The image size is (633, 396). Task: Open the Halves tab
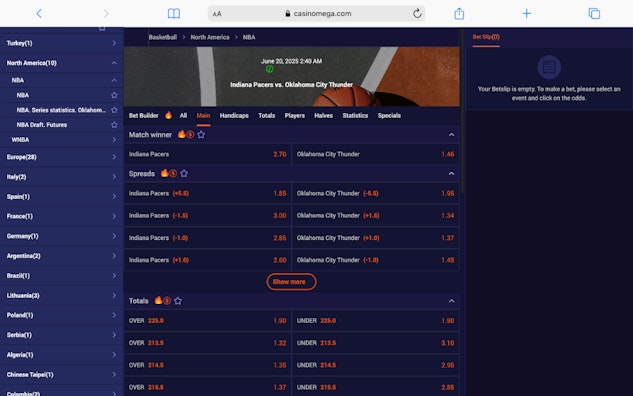324,115
